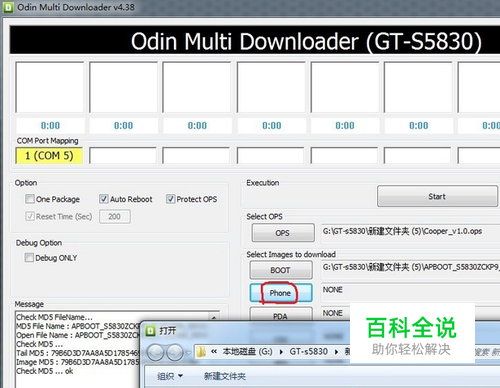Go back in Open dialog navigation
Image resolution: width=500 pixels, height=388 pixels.
(155, 352)
